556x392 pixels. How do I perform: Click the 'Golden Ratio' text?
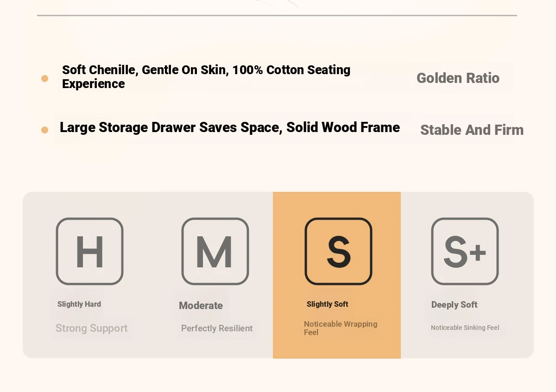tap(458, 78)
